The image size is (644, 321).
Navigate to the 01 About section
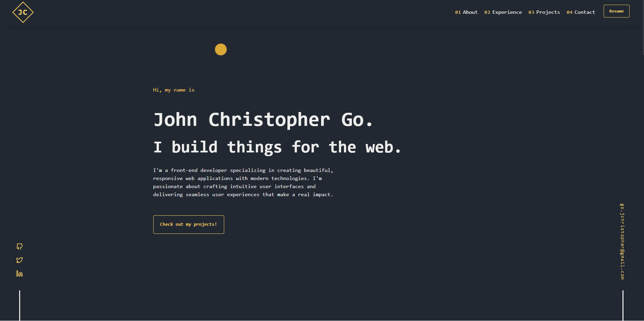(x=466, y=12)
